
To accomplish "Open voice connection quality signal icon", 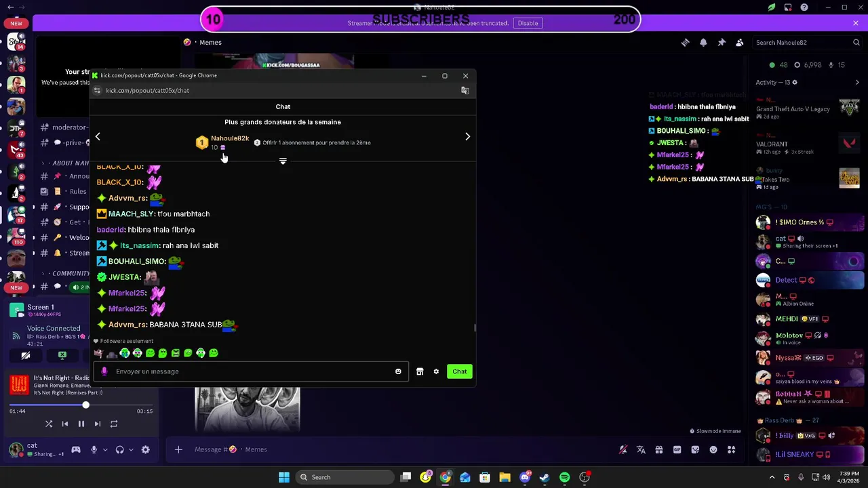I will 16,335.
